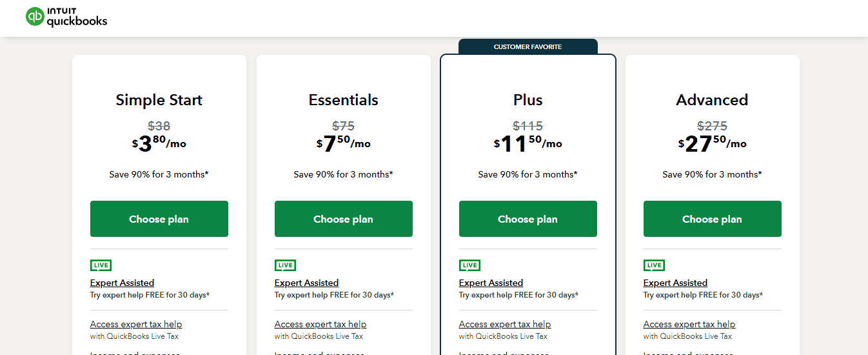The image size is (868, 355).
Task: Open Access expert tax help in Advanced
Action: [x=689, y=324]
